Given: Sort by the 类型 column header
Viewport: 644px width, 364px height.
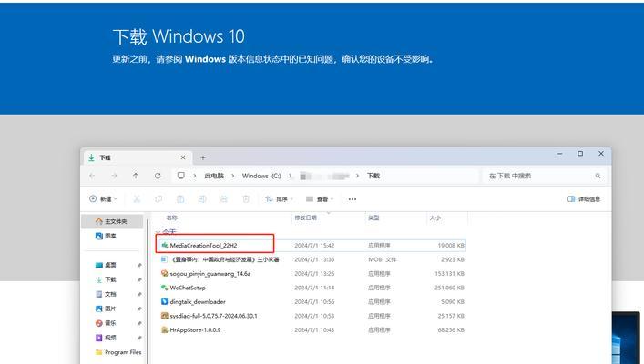Looking at the screenshot, I should tap(373, 217).
